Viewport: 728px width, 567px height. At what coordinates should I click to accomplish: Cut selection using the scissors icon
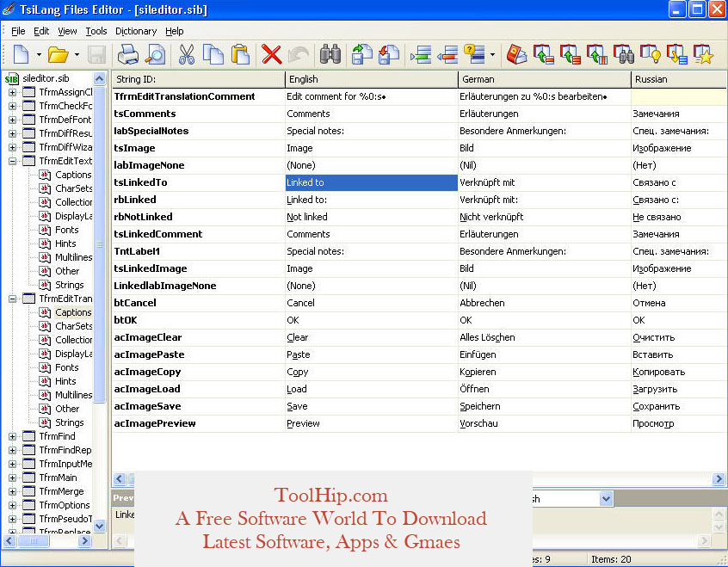(186, 55)
